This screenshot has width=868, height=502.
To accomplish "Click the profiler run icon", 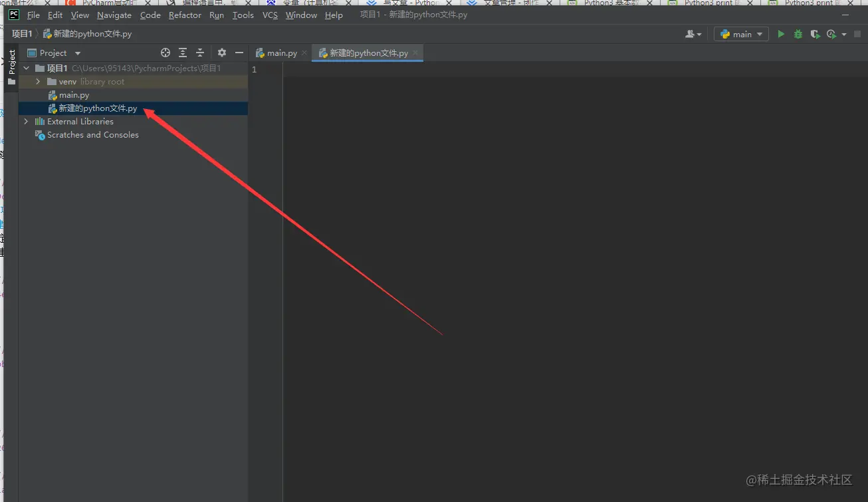I will 831,34.
